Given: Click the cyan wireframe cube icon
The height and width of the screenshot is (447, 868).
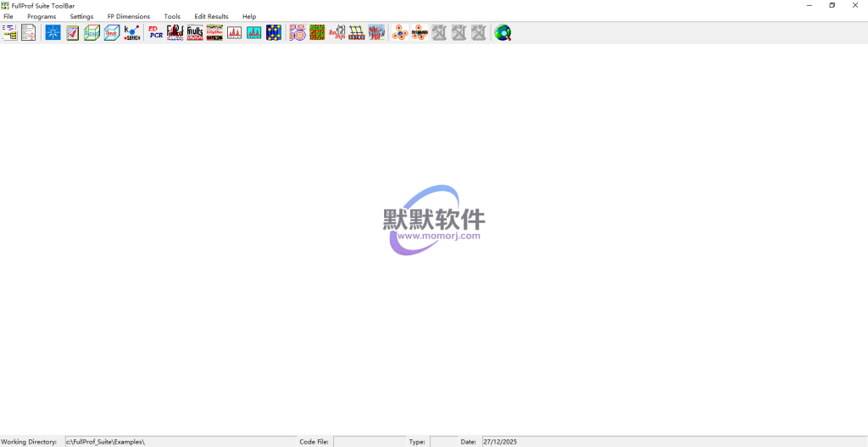Looking at the screenshot, I should coord(112,33).
